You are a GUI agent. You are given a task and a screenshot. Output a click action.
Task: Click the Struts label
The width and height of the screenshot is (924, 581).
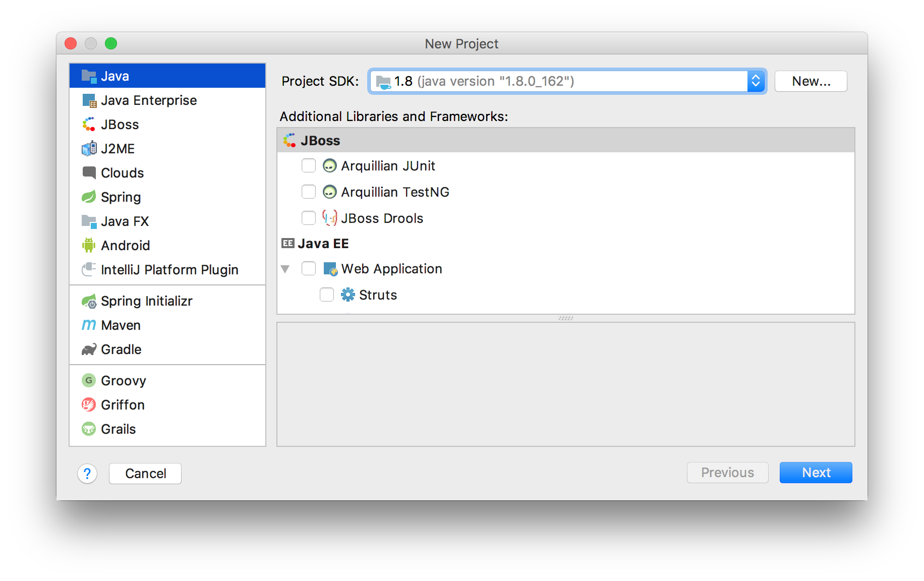point(378,295)
